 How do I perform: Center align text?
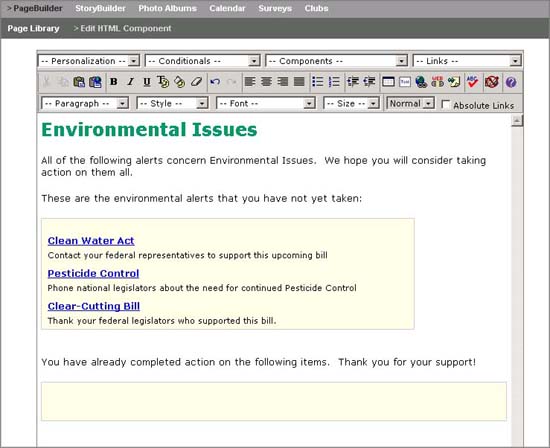click(x=266, y=82)
